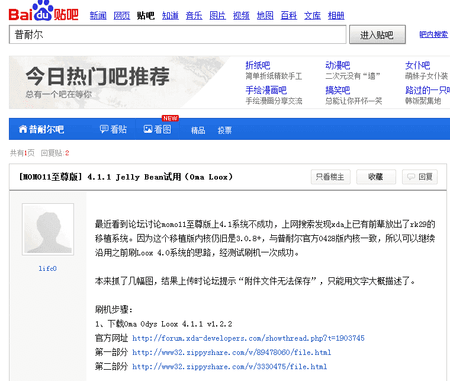Go to 知道 in top navigation

click(x=170, y=16)
